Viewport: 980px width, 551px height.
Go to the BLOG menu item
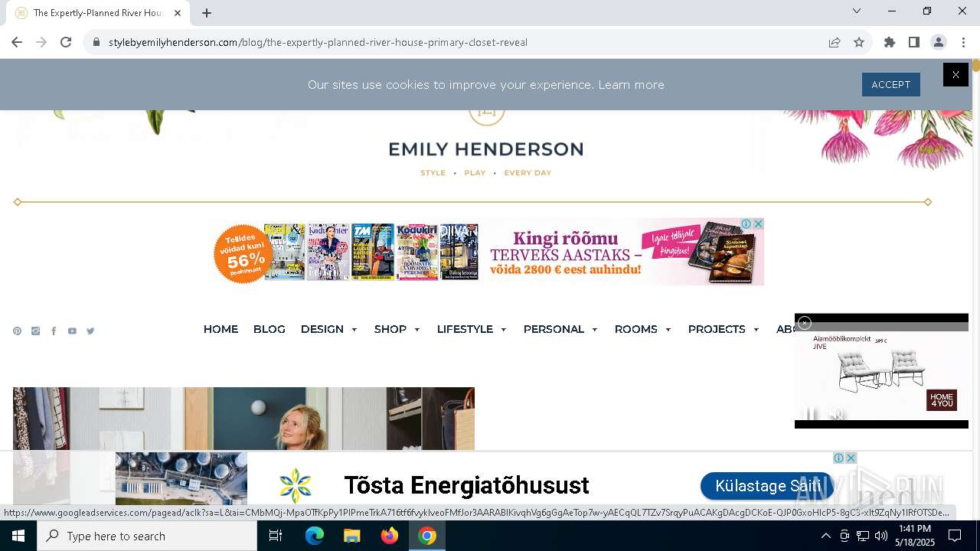point(269,329)
